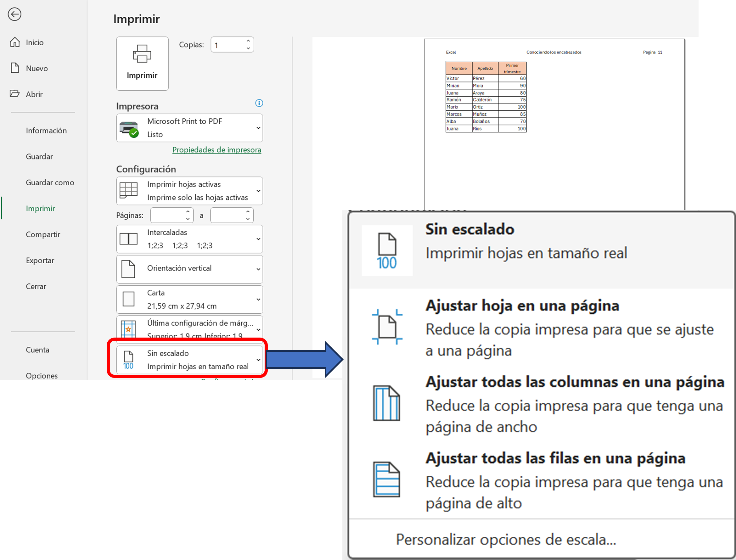Viewport: 736px width, 560px height.
Task: Click the large Imprimir printer button
Action: (142, 63)
